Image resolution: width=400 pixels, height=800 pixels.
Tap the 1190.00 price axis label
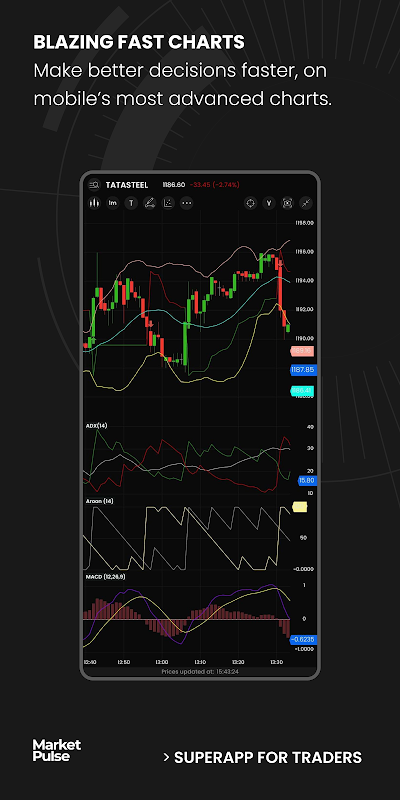click(x=304, y=338)
